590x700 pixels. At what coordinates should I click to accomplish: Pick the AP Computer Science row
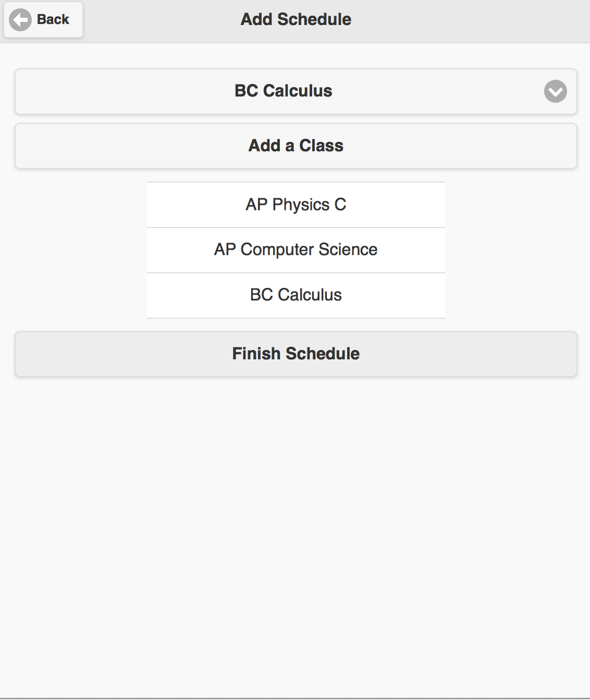[296, 250]
